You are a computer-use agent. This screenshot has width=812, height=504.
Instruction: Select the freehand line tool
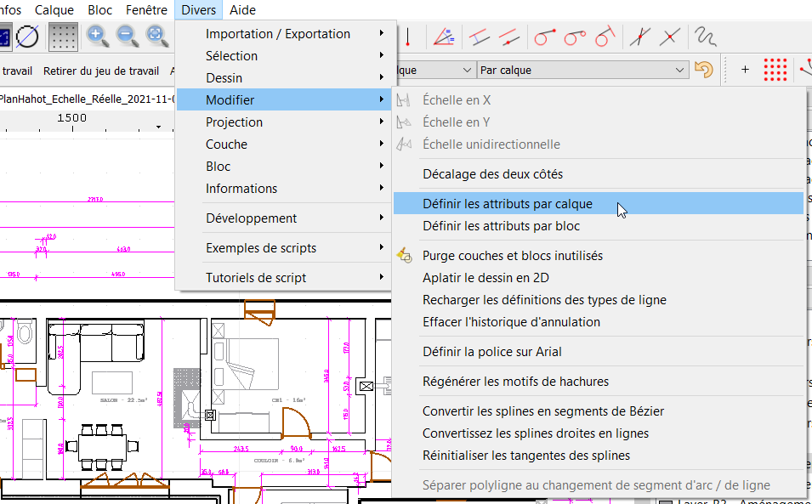(705, 37)
